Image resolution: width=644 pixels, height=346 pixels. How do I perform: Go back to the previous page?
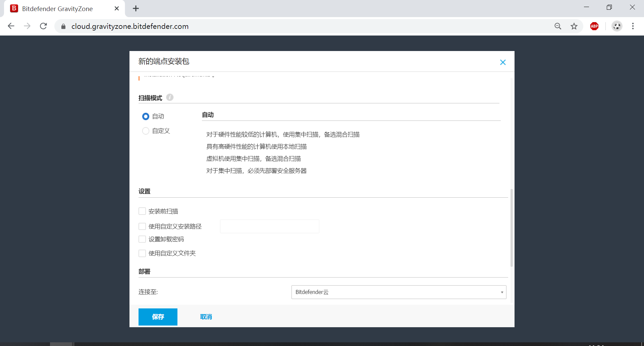(11, 26)
